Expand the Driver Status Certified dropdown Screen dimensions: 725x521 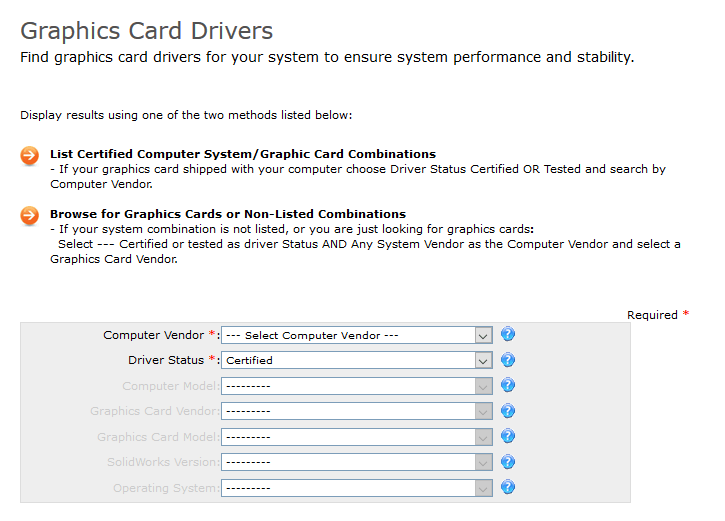pos(357,360)
